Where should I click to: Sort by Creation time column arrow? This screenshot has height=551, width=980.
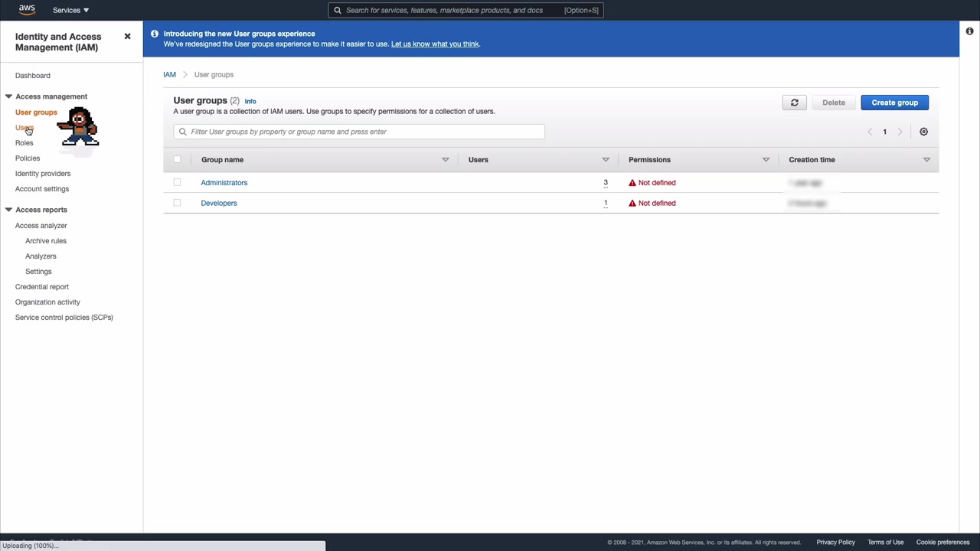tap(926, 160)
